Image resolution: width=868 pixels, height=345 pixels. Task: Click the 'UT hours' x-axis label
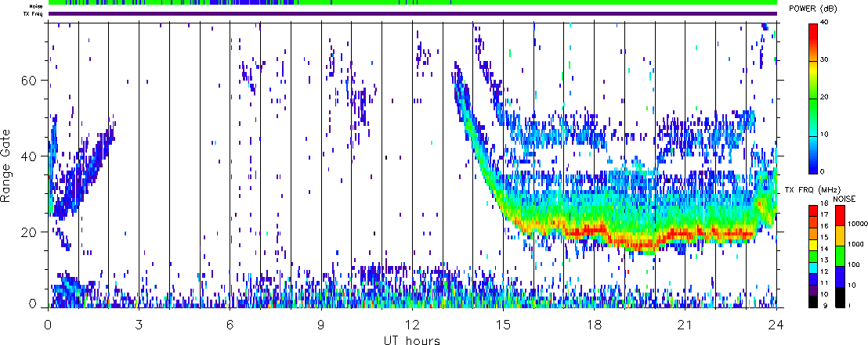[412, 340]
